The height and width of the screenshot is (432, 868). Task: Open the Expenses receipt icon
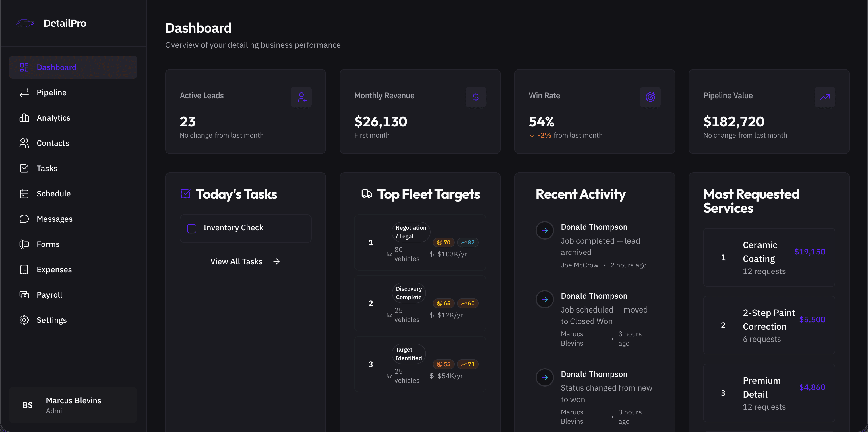24,269
